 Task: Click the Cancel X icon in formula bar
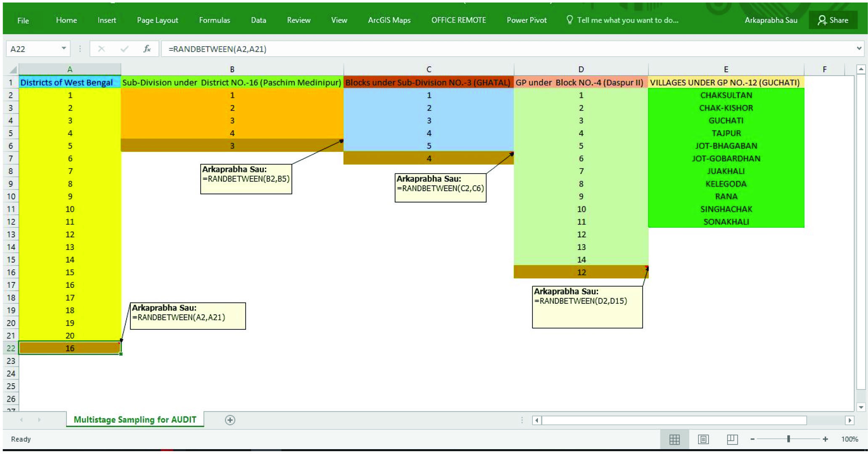click(101, 49)
